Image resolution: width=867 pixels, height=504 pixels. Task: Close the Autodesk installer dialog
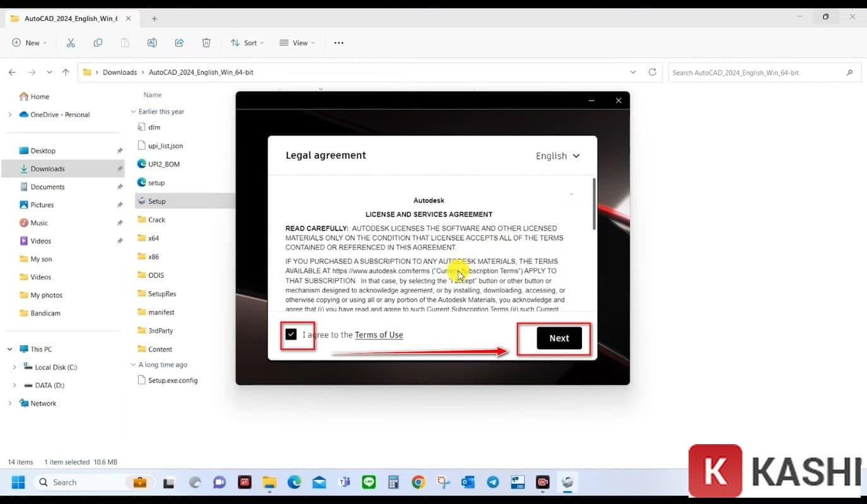coord(619,101)
